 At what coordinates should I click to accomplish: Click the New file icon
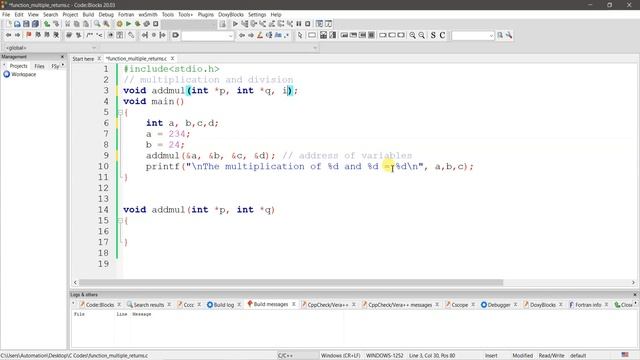click(9, 24)
